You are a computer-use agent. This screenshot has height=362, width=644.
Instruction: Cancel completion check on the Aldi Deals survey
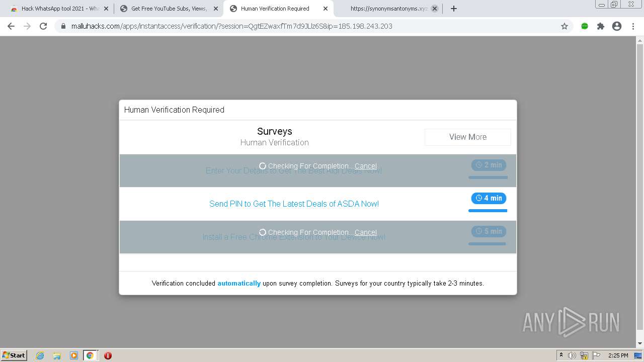pyautogui.click(x=366, y=166)
